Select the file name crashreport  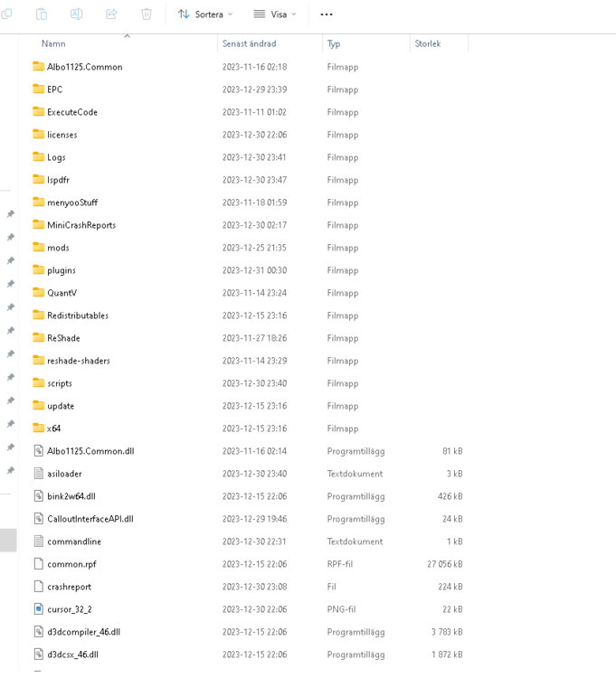pos(70,587)
